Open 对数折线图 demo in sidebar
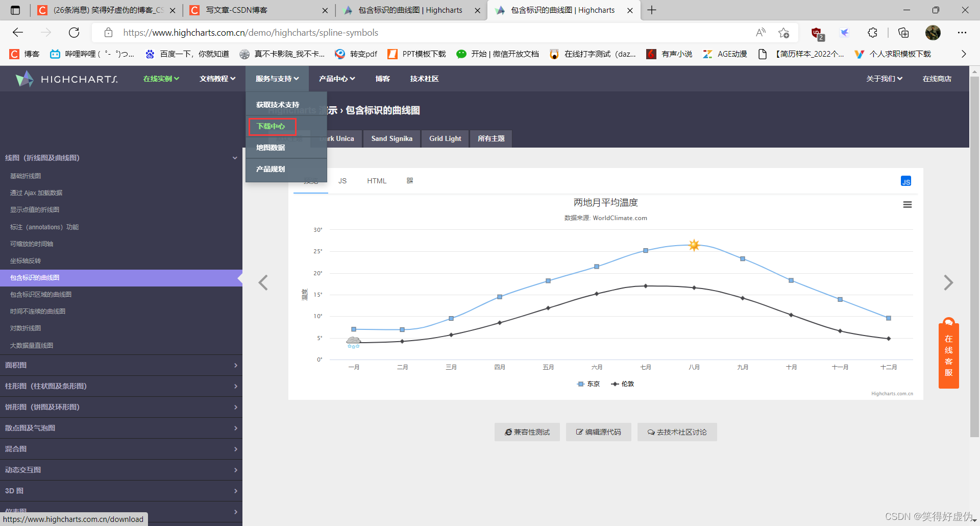The height and width of the screenshot is (526, 980). coord(26,328)
